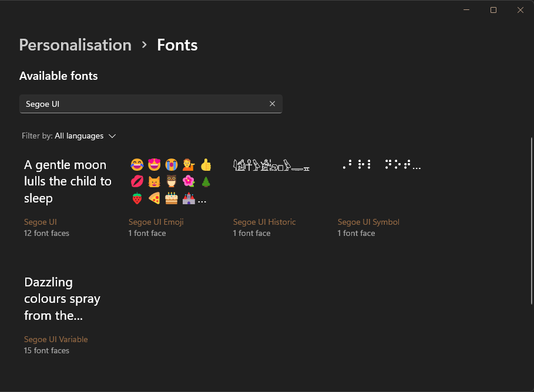The height and width of the screenshot is (392, 534).
Task: Minimize the Settings window
Action: [x=466, y=9]
